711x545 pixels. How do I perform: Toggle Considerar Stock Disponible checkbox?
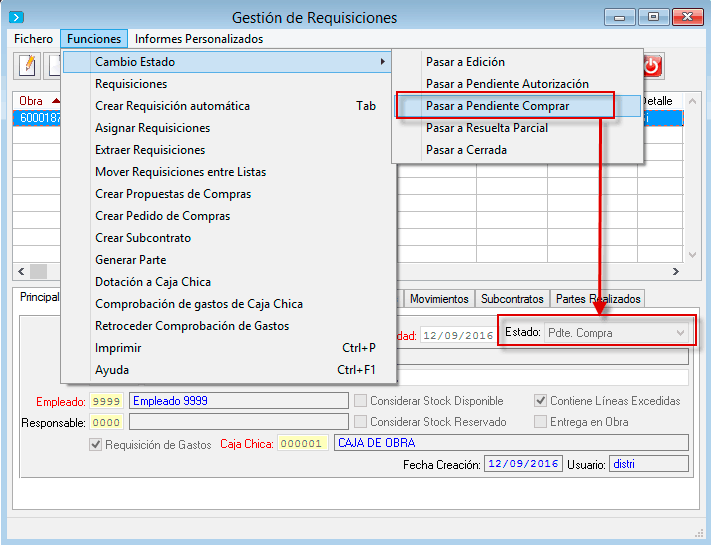tap(360, 401)
